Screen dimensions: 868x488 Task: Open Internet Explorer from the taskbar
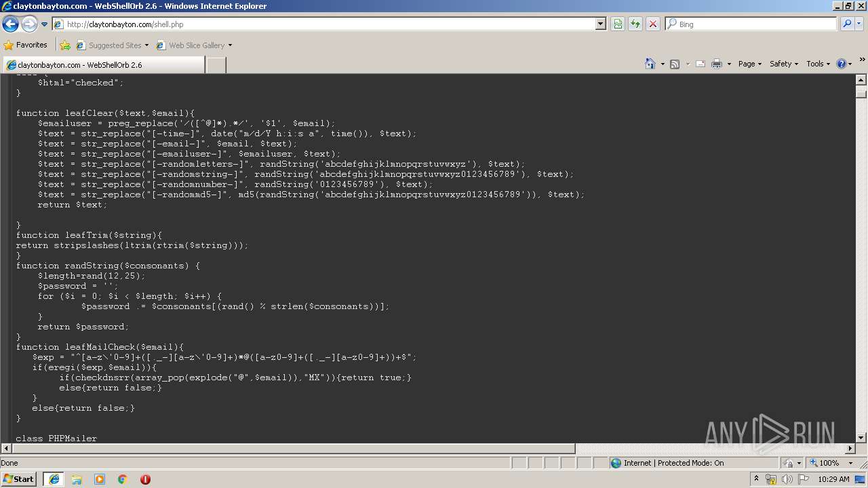pyautogui.click(x=54, y=479)
